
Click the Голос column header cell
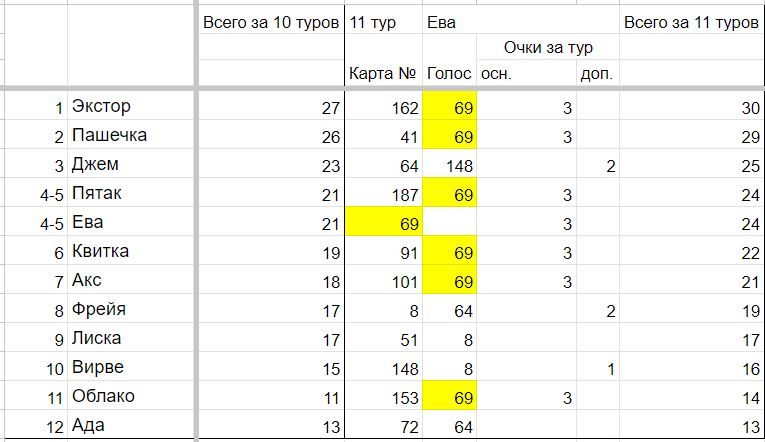pos(449,73)
